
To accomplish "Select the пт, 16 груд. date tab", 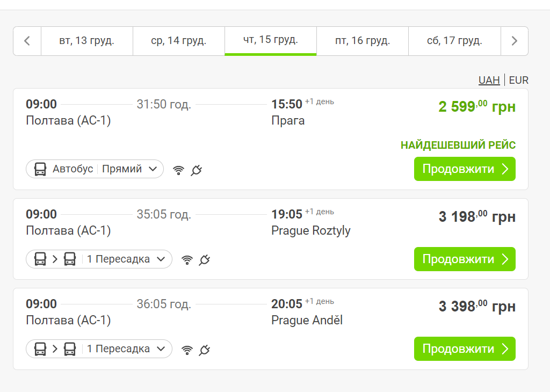I will (363, 41).
